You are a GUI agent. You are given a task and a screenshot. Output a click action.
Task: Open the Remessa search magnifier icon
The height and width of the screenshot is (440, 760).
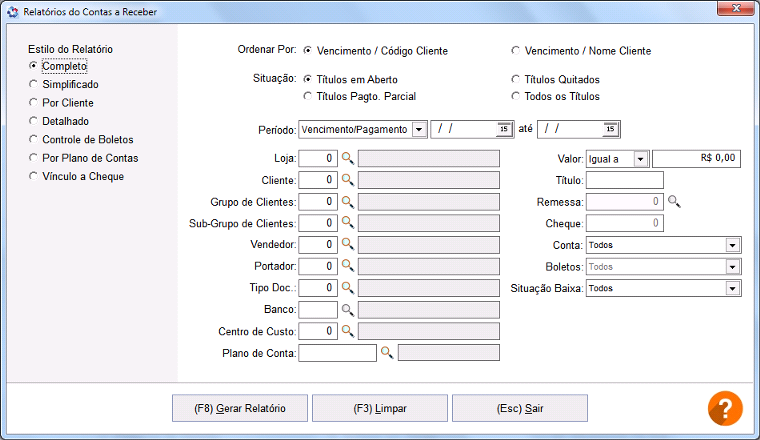coord(674,202)
